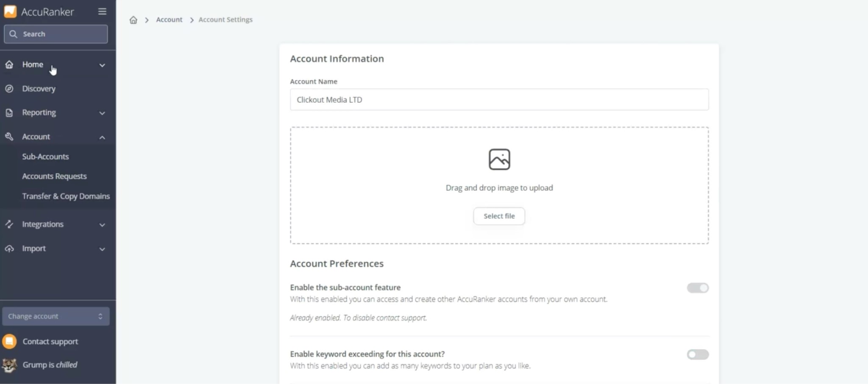Click 'Enable the sub-account feature' label
Viewport: 868px width, 384px height.
pos(345,287)
